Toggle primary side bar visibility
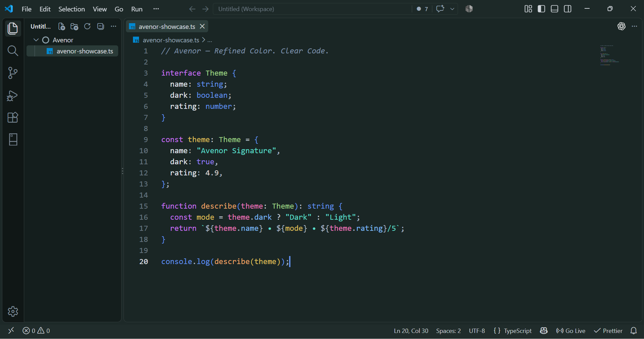This screenshot has width=644, height=339. pos(541,9)
